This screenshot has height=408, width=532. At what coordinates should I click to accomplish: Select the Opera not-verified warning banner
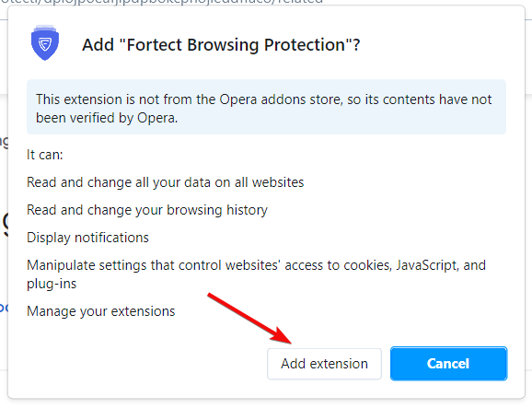(266, 107)
